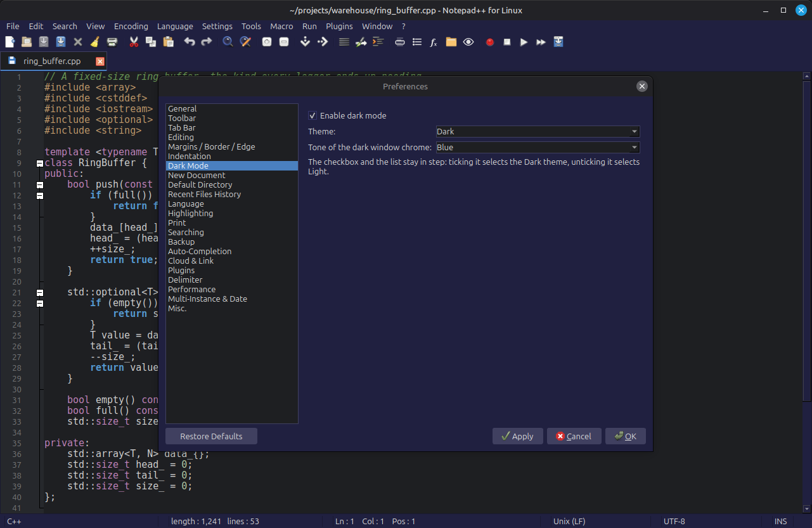Open Replace with magnifier-and-pencil icon
The width and height of the screenshot is (812, 528).
[x=245, y=42]
